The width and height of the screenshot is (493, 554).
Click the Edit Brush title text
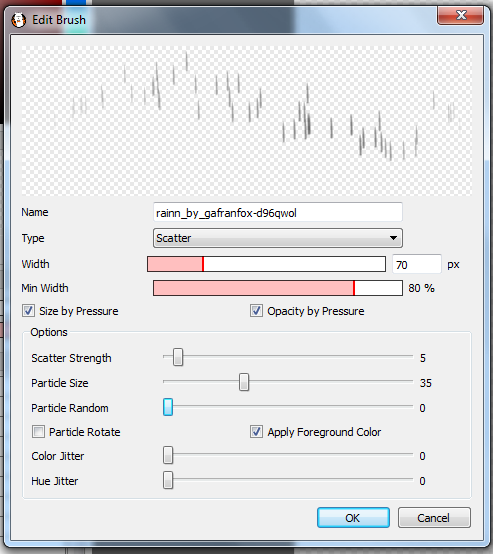click(59, 20)
